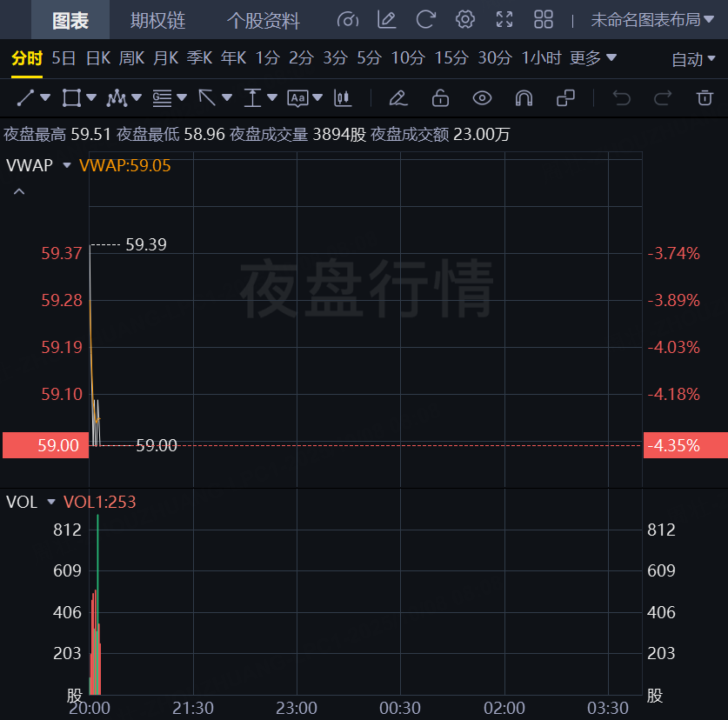Click the refresh chart icon
This screenshot has height=720, width=728.
[425, 20]
